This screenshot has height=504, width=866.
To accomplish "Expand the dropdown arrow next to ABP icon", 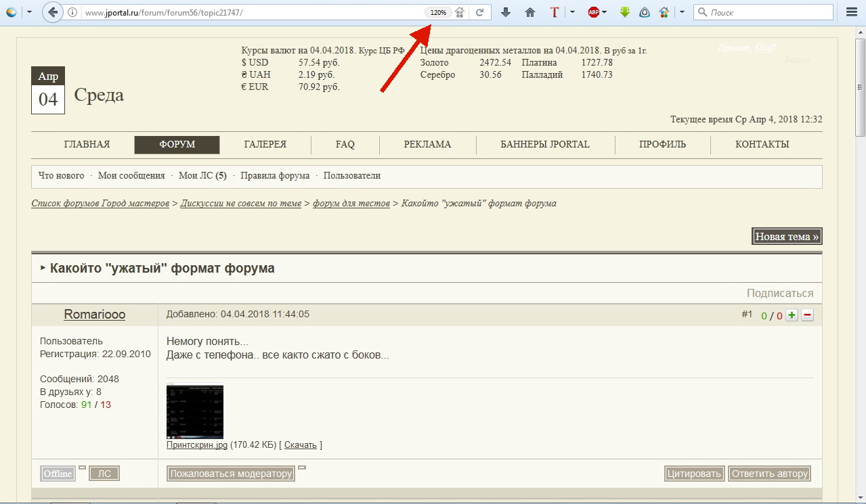I will pos(605,12).
